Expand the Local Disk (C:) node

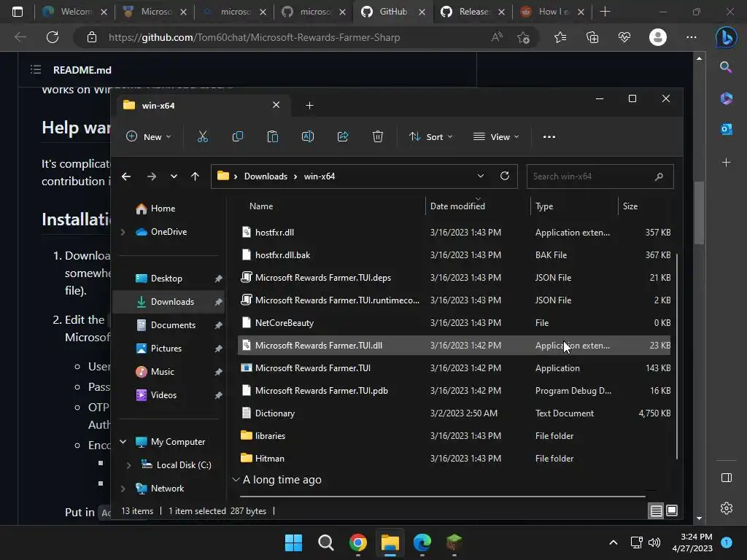coord(128,465)
